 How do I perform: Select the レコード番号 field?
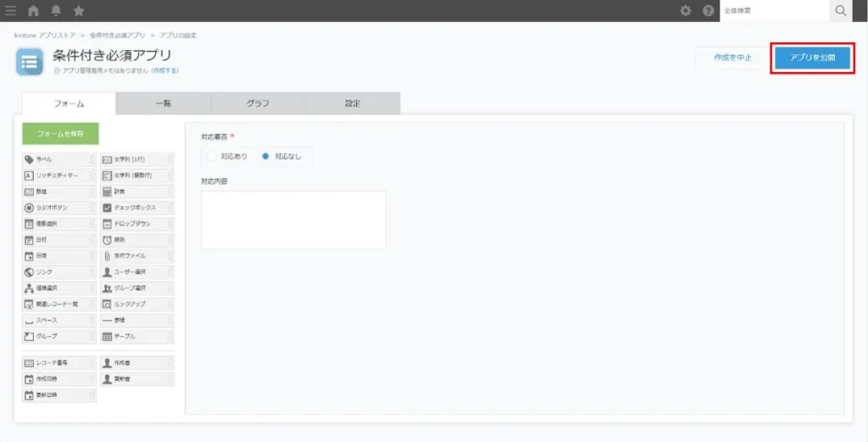[x=59, y=363]
